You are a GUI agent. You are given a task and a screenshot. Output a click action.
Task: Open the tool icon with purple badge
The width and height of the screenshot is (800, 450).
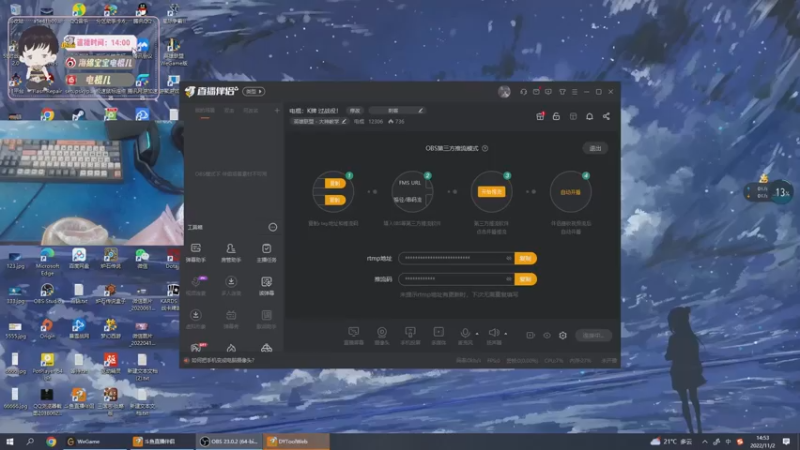click(196, 286)
